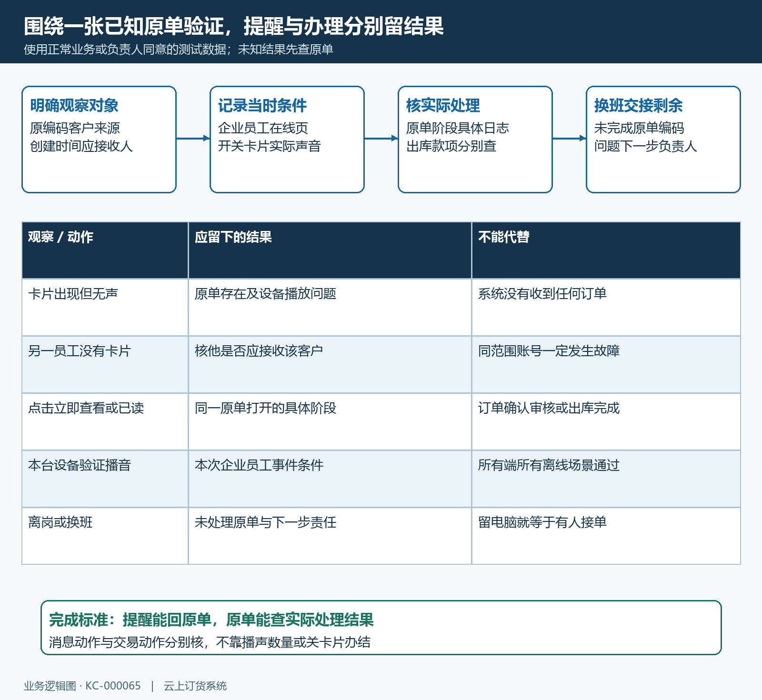
Task: Select the cell 原单存在及设备播放问题
Action: click(x=330, y=307)
